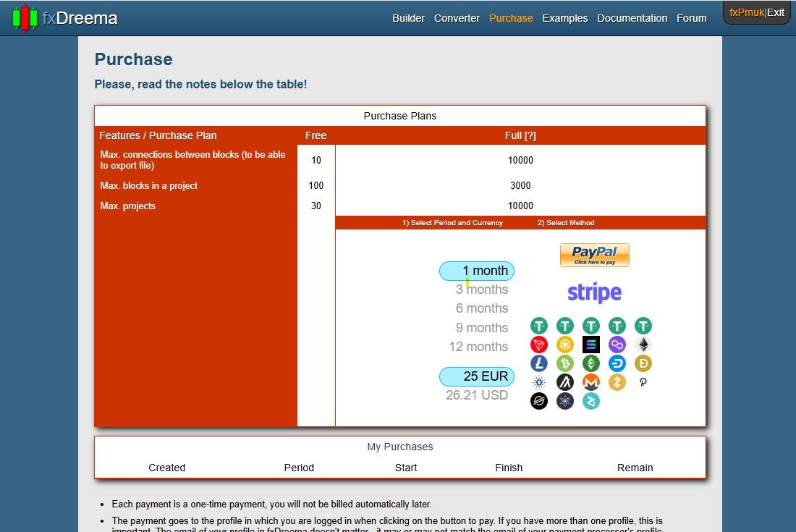This screenshot has height=532, width=796.
Task: Select the 12 months period
Action: tap(478, 347)
